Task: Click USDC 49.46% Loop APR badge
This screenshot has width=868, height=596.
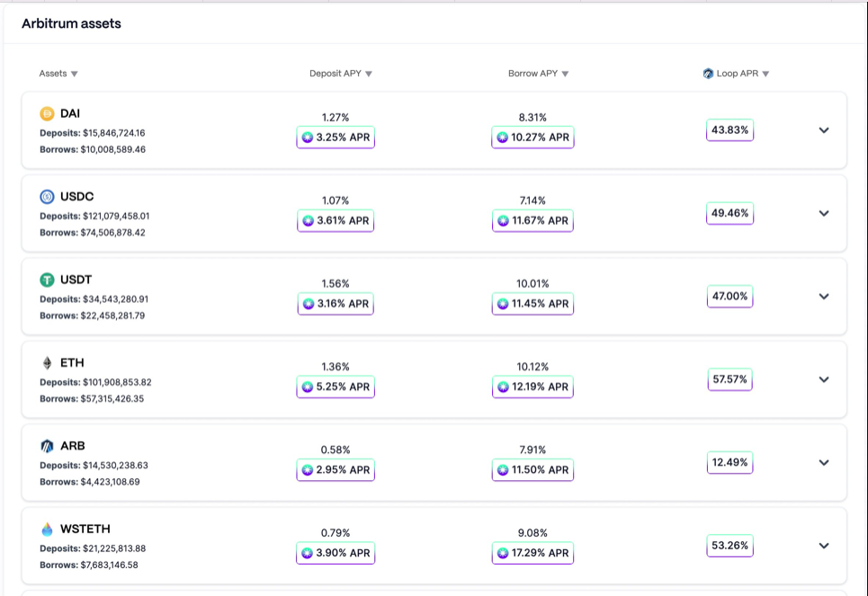Action: coord(729,214)
